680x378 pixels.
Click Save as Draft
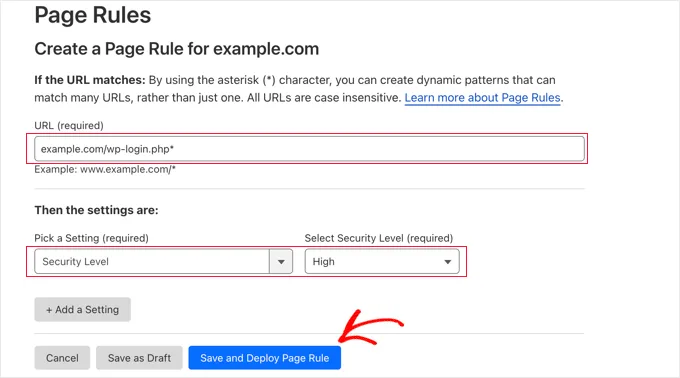(x=139, y=358)
